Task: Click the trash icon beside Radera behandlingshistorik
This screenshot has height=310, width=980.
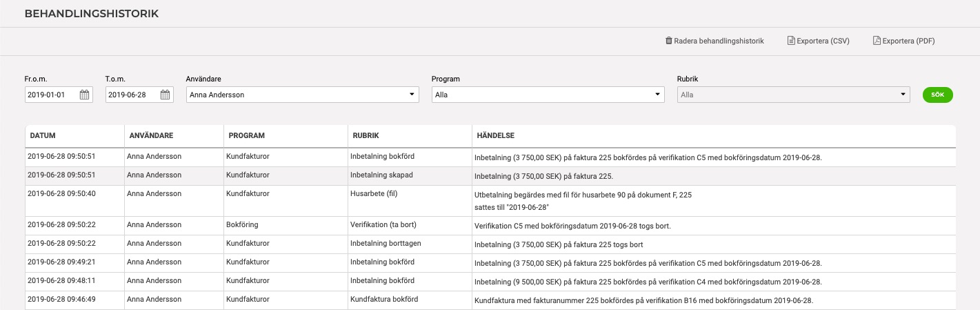Action: [x=668, y=41]
